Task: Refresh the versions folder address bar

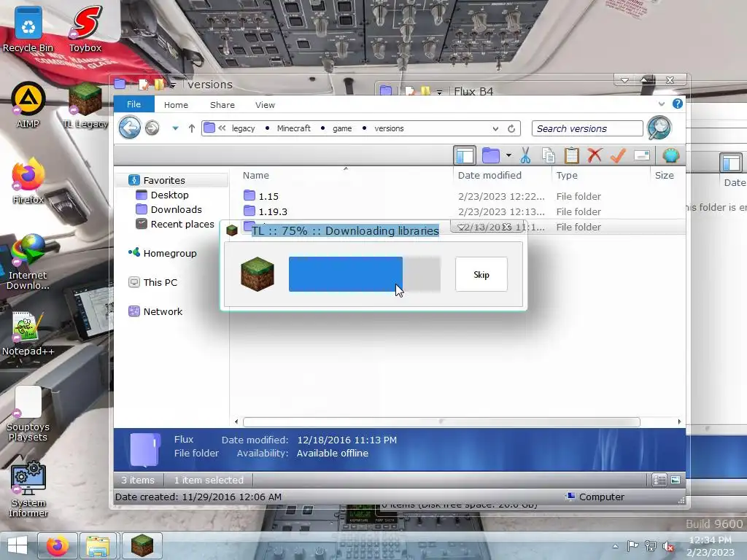Action: pos(511,128)
